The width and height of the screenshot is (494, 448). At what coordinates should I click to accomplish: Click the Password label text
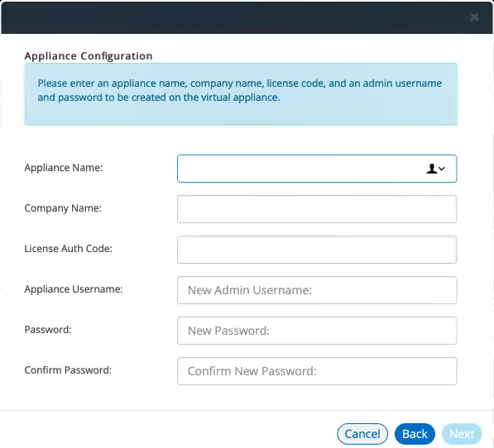pos(48,330)
